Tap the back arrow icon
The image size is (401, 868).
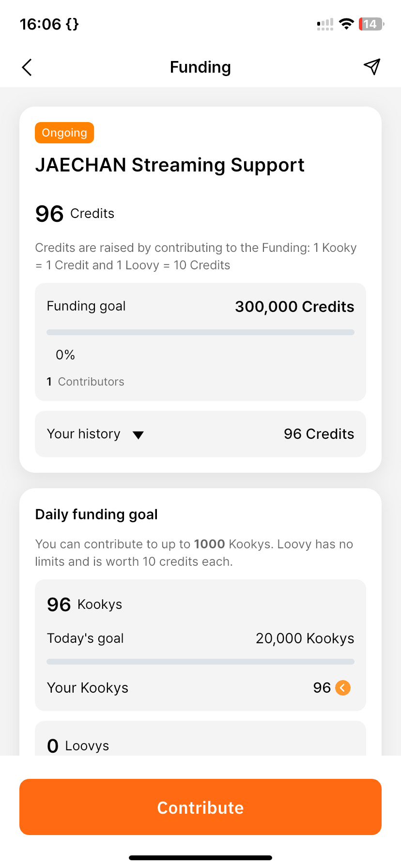click(27, 67)
